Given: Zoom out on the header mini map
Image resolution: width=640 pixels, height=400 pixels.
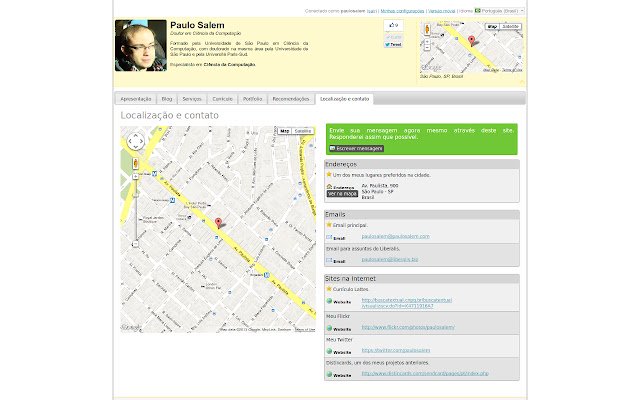Looking at the screenshot, I should point(427,48).
